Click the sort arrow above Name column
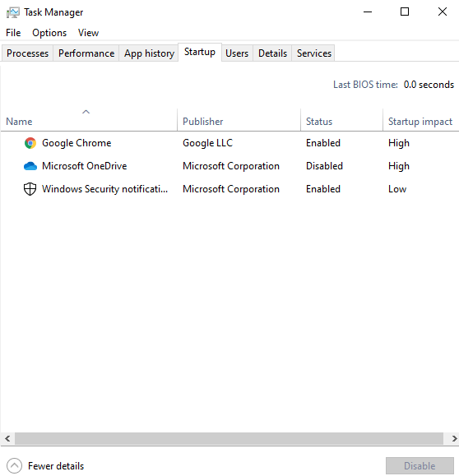Image resolution: width=459 pixels, height=476 pixels. 86,112
